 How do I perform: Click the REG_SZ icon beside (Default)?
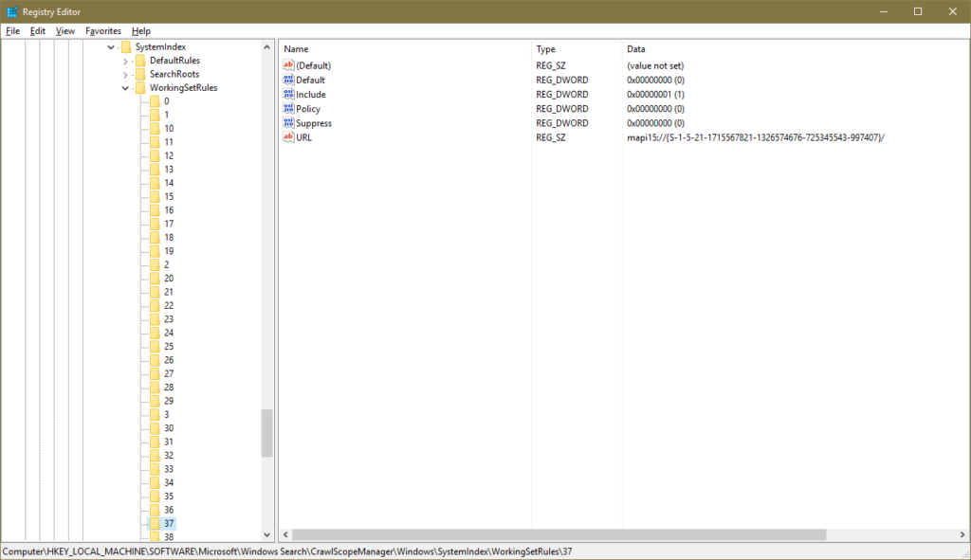click(287, 64)
